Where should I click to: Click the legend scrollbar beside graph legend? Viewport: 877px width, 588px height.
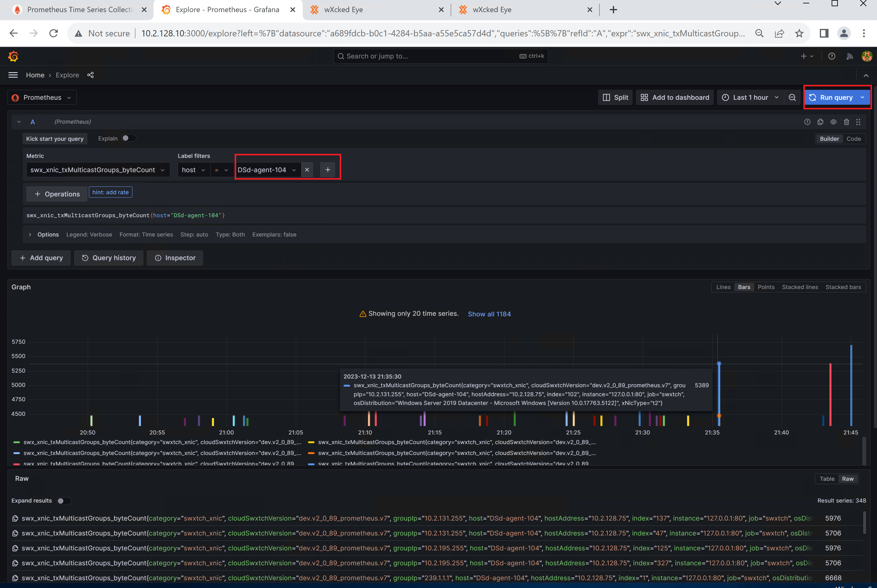(x=864, y=450)
